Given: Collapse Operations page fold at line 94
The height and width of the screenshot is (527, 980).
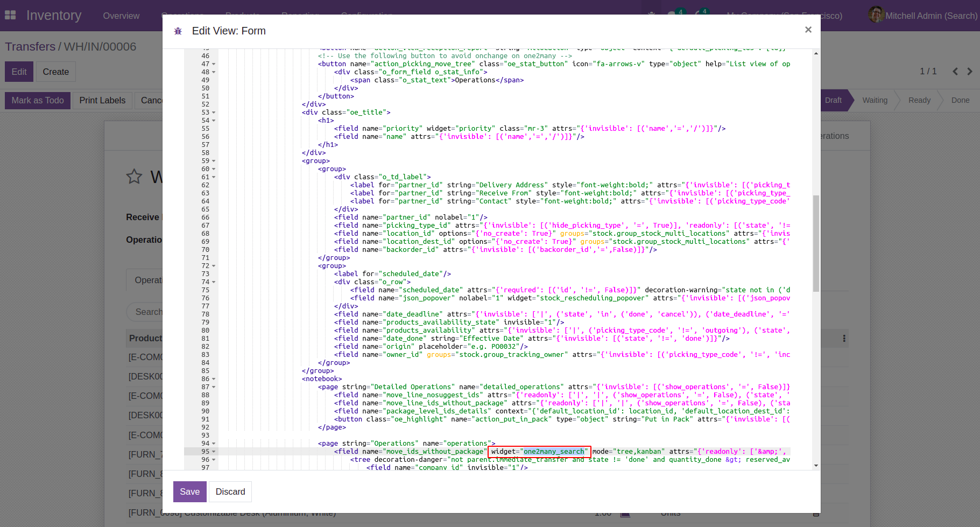Looking at the screenshot, I should [x=214, y=444].
